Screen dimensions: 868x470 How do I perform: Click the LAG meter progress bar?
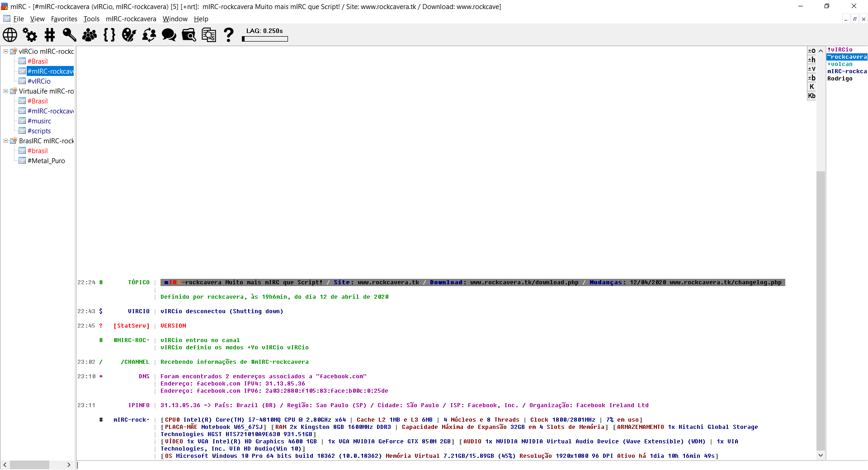click(265, 39)
